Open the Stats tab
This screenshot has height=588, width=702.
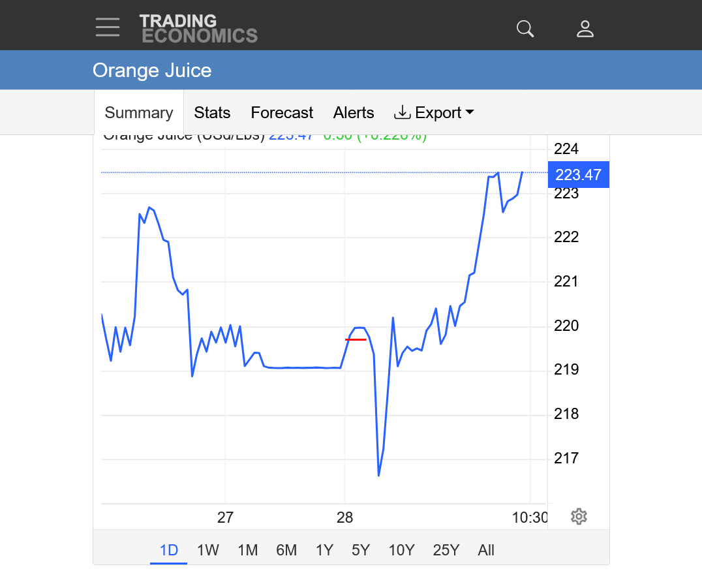coord(212,113)
